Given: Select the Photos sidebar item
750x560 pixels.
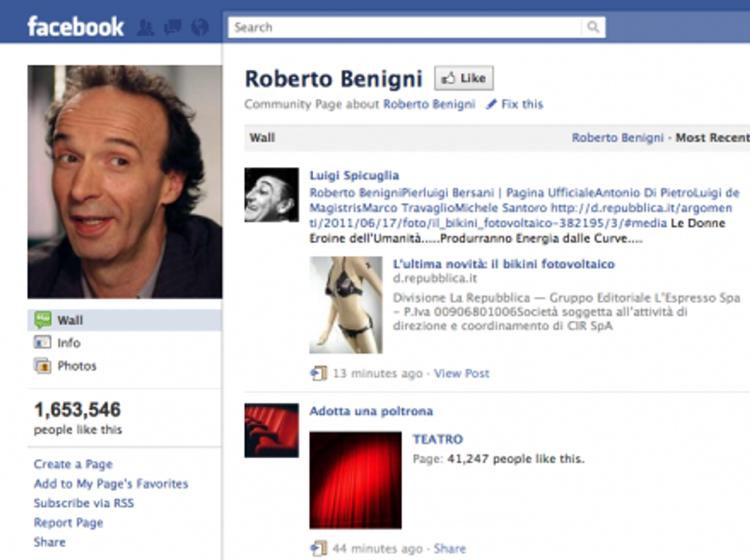Looking at the screenshot, I should coord(124,366).
